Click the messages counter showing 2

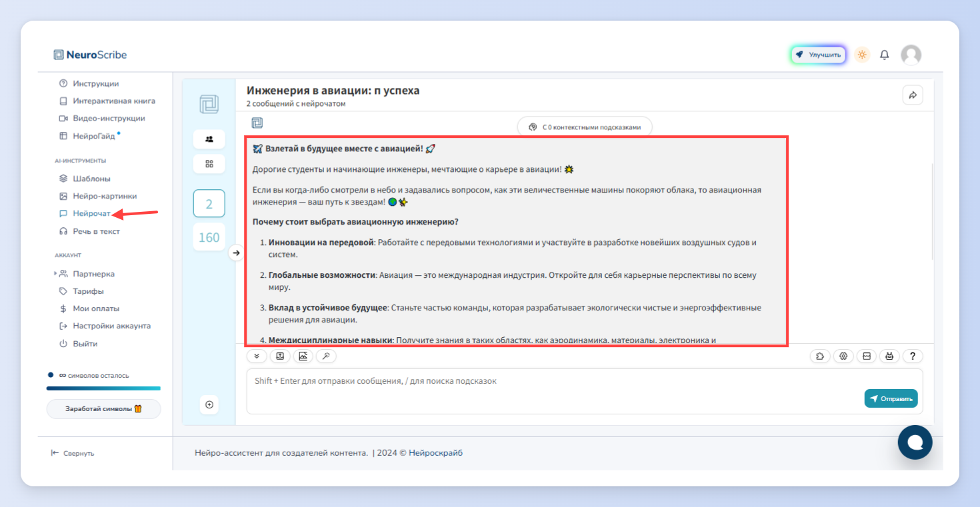pos(209,204)
